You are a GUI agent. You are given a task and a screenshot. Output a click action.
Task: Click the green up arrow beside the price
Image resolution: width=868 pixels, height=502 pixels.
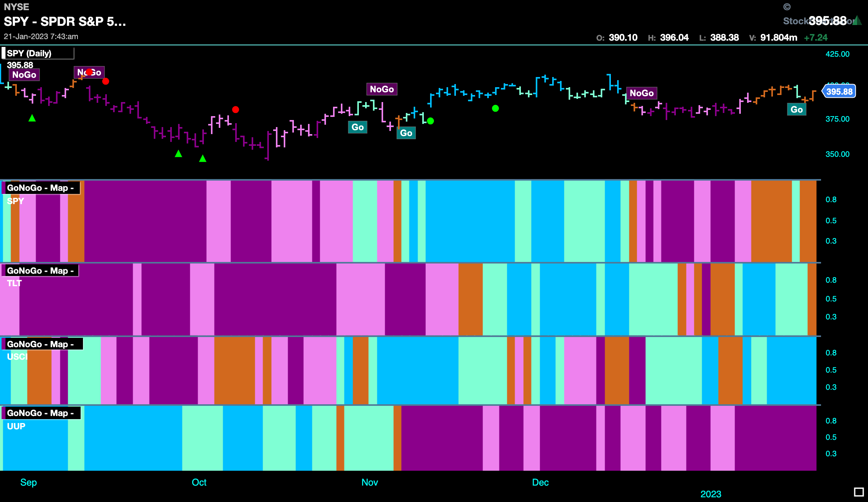857,20
